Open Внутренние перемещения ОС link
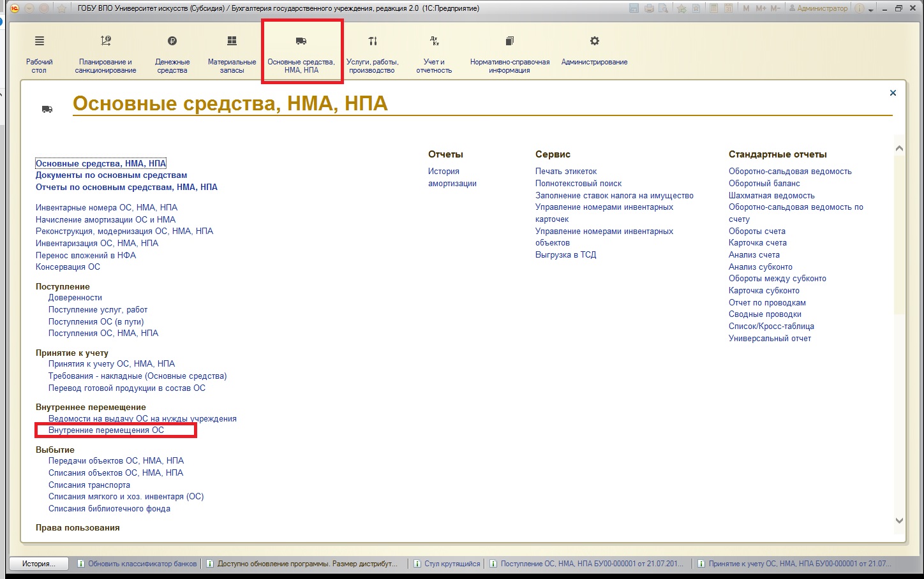This screenshot has width=924, height=579. [106, 430]
